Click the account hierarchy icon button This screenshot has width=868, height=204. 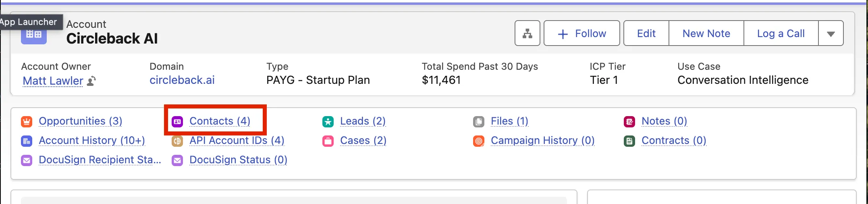coord(527,33)
